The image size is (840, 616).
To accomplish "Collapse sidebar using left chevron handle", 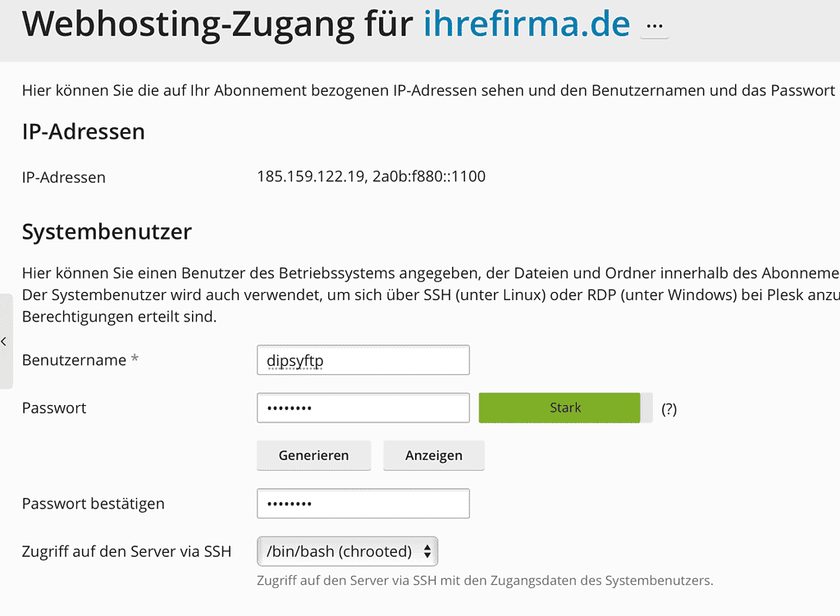I will [6, 341].
